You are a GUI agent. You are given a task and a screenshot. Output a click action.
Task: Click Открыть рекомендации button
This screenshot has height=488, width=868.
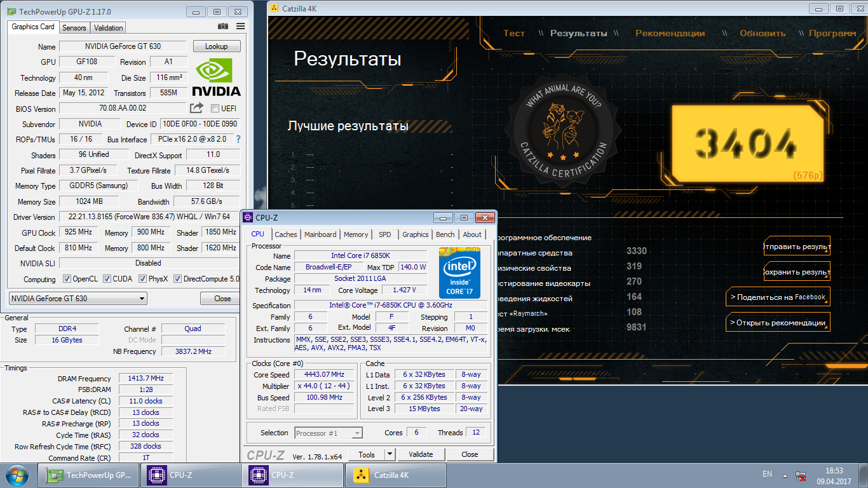778,322
